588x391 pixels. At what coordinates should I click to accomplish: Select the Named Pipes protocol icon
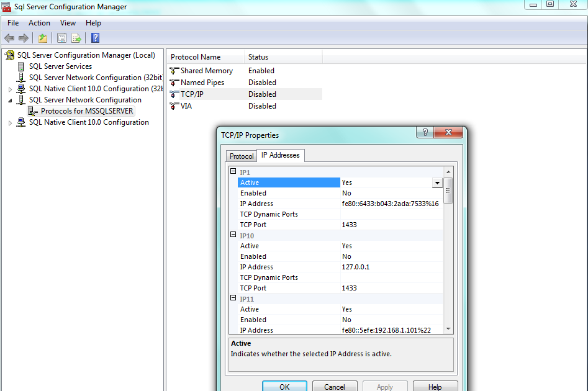[174, 83]
